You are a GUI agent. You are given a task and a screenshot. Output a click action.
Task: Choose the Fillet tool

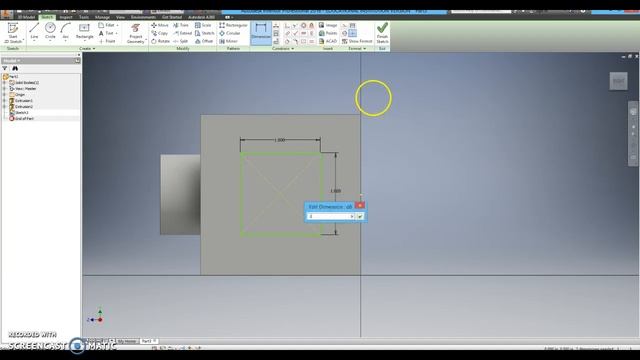pyautogui.click(x=107, y=25)
